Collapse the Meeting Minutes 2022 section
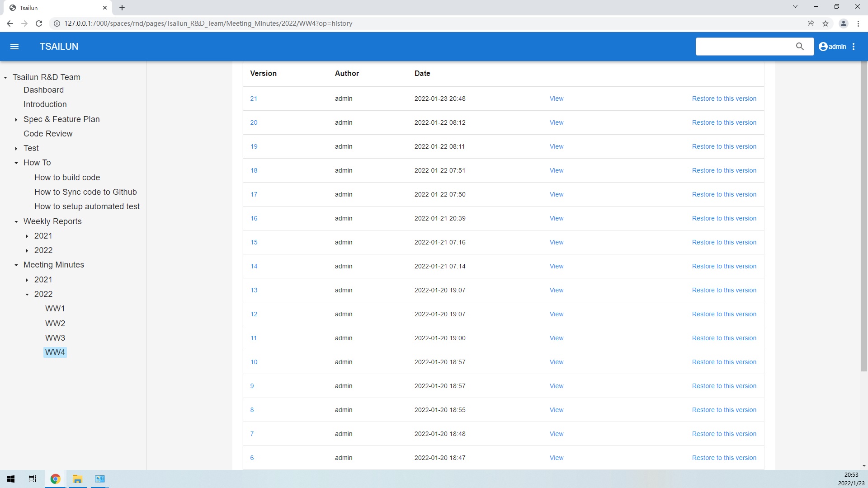The height and width of the screenshot is (488, 868). 28,294
